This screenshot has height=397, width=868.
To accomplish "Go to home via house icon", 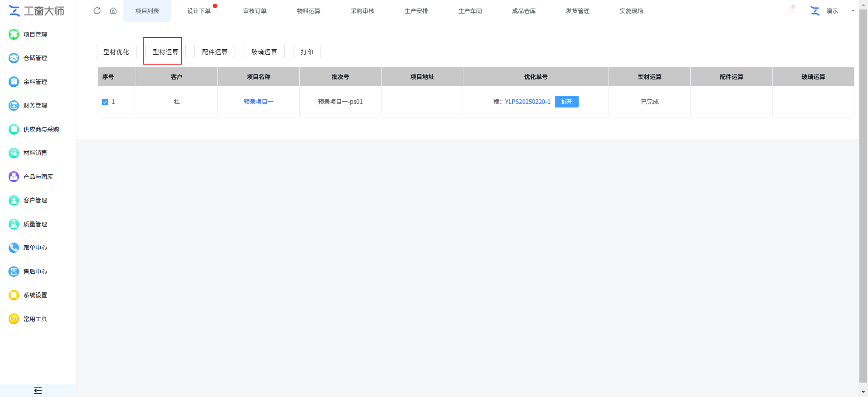I will click(113, 11).
